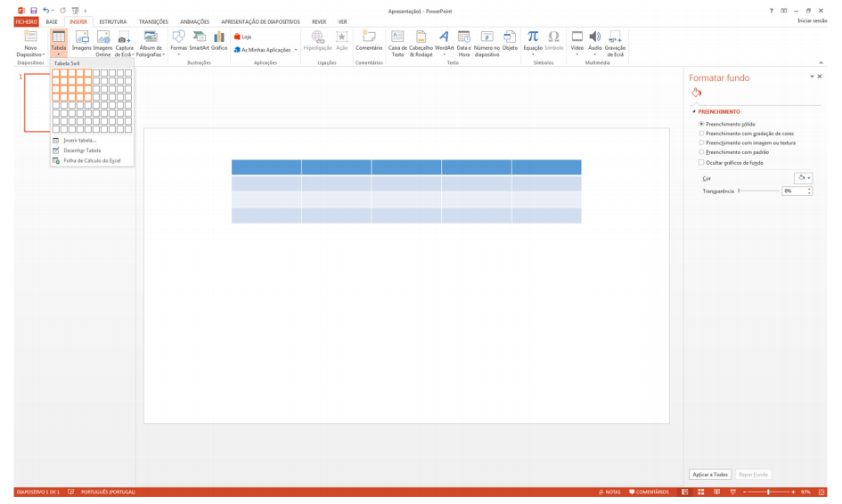Choose Desenhar Tabela from the menu
This screenshot has height=504, width=842.
click(82, 150)
